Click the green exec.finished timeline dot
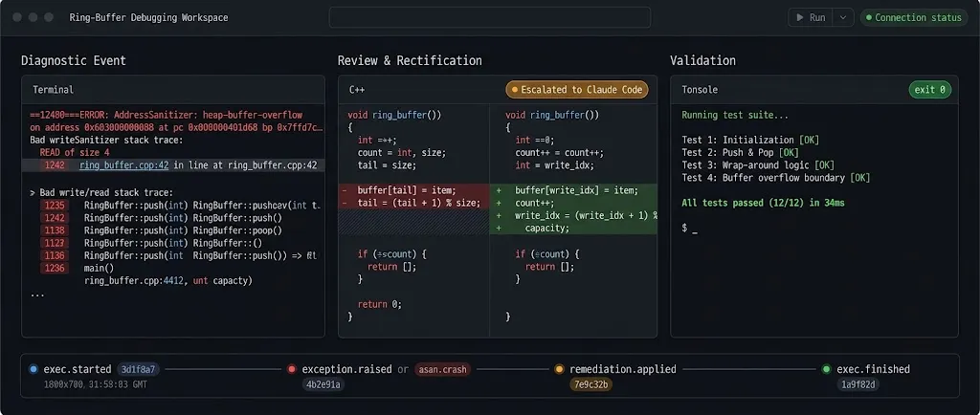980x415 pixels. point(827,369)
